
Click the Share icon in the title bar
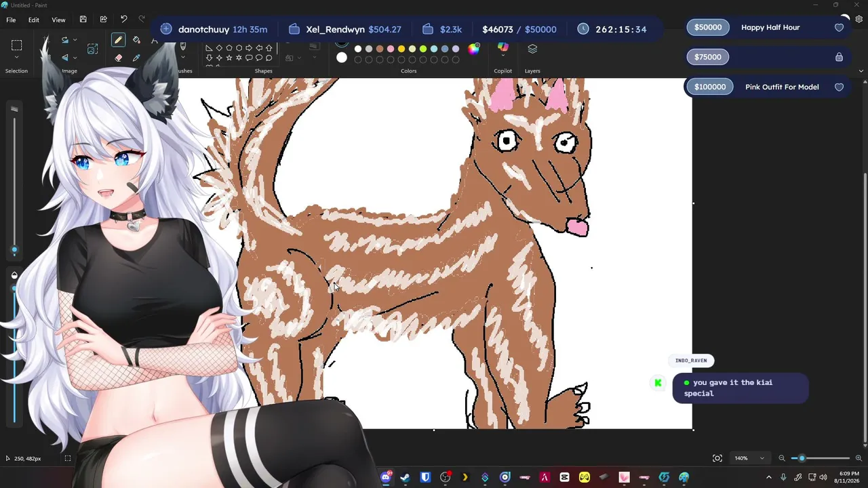103,20
